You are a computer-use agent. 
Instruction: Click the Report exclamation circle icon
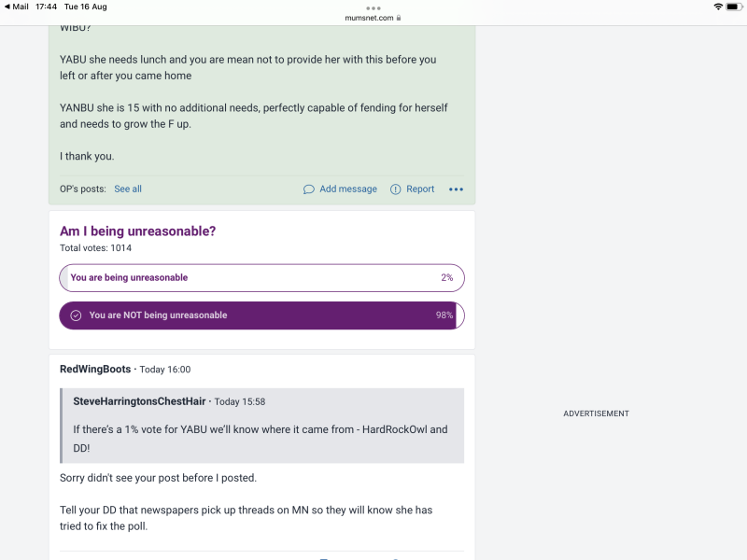(395, 189)
